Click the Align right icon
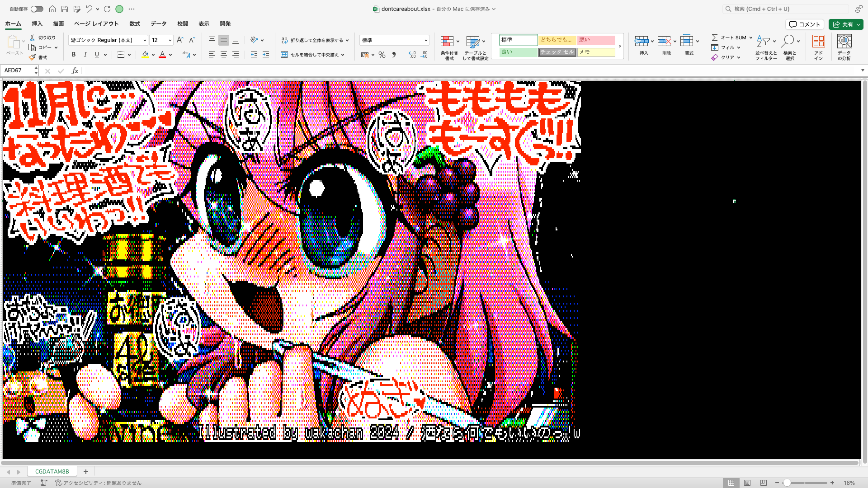Image resolution: width=868 pixels, height=488 pixels. click(236, 55)
